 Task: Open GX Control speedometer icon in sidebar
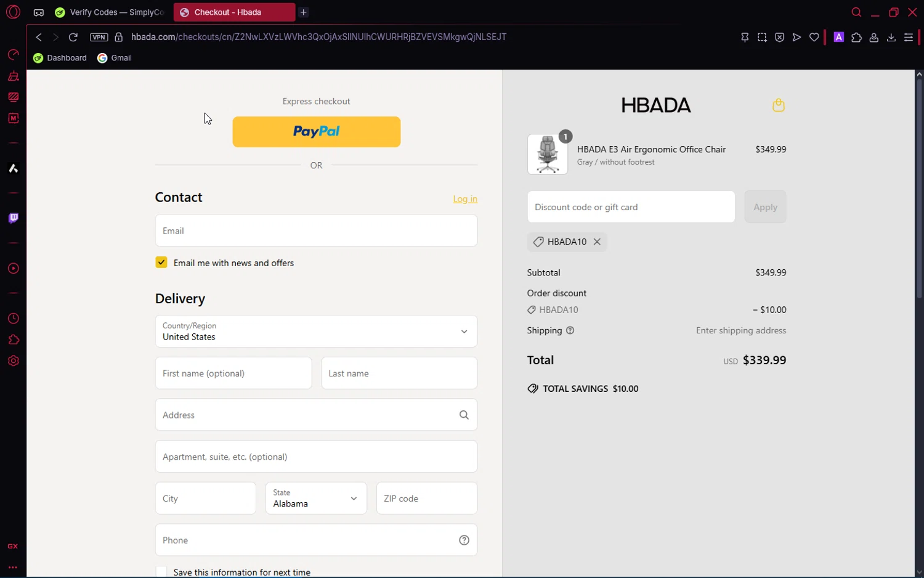pos(13,55)
